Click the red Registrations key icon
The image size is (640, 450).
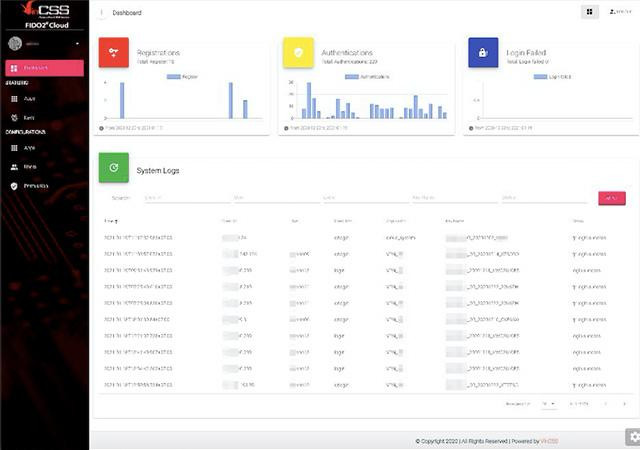pos(113,53)
